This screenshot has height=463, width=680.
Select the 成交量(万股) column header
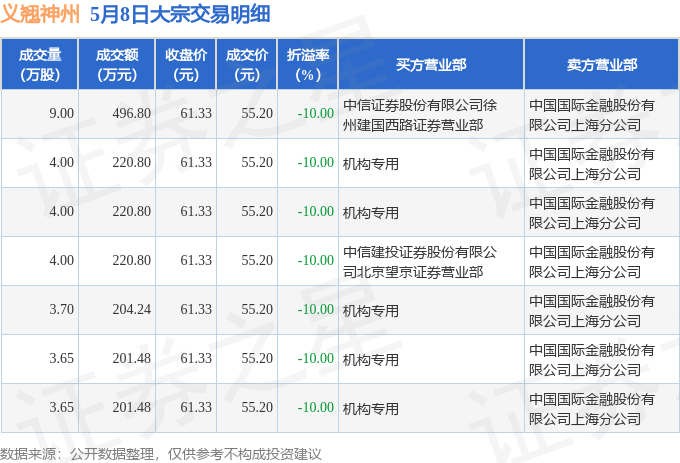click(x=39, y=64)
